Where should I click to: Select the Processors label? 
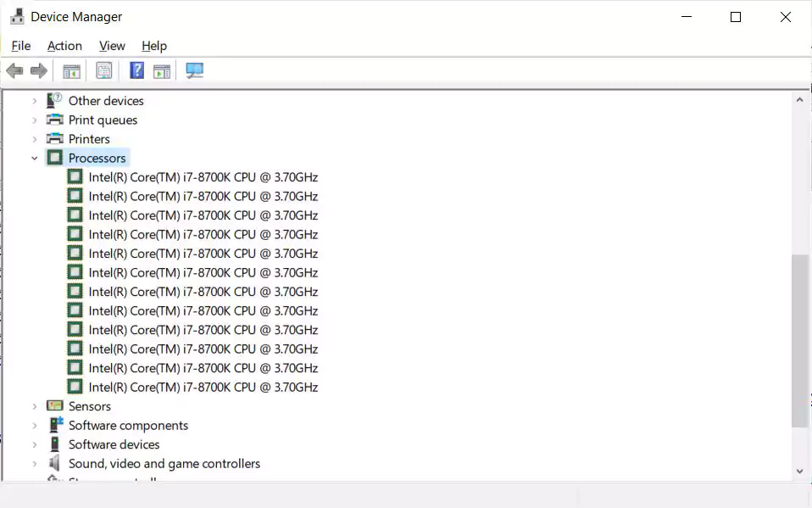pos(97,158)
